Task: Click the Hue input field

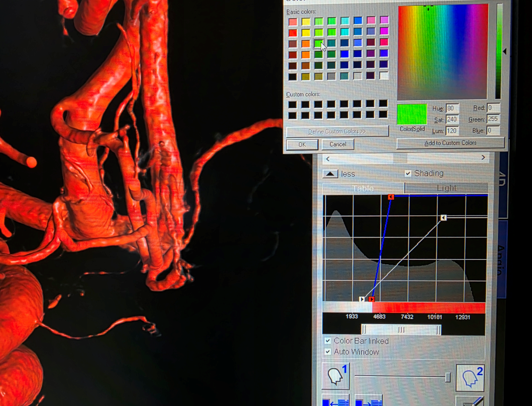Action: pos(452,108)
